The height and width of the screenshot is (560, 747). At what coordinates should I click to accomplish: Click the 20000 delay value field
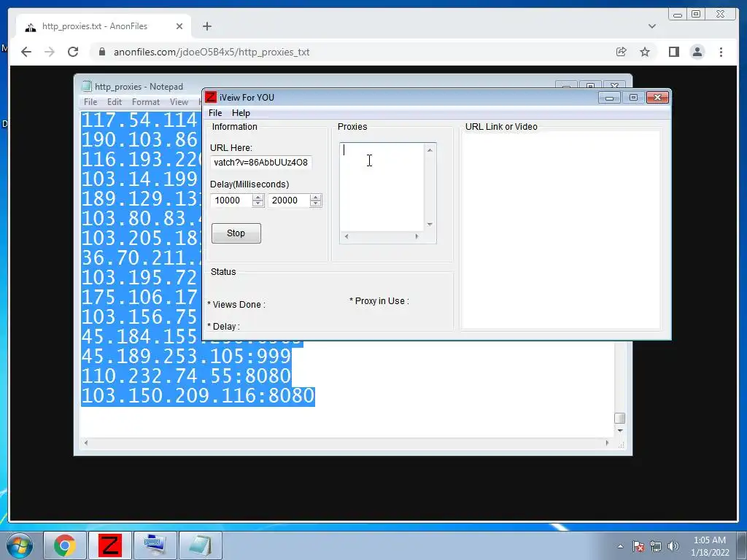(289, 201)
